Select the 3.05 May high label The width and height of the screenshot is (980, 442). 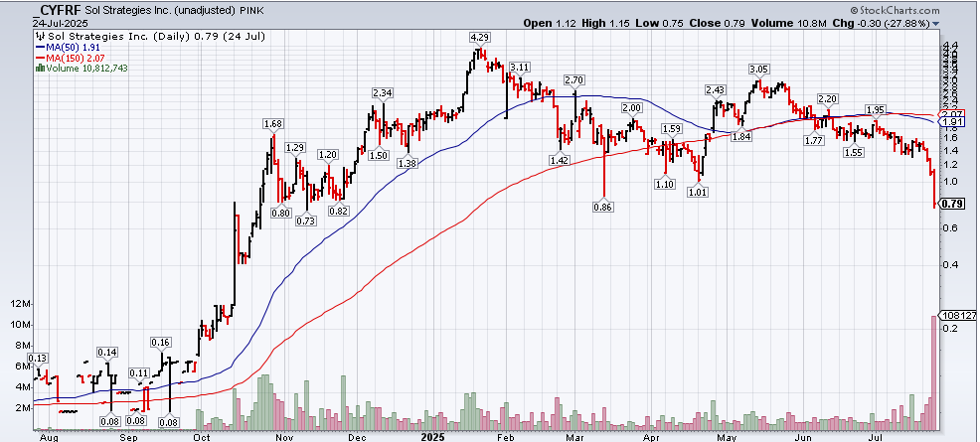[758, 69]
